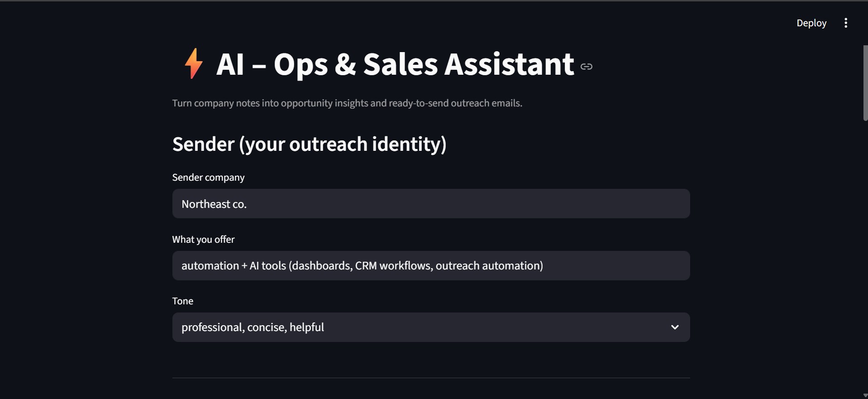The image size is (868, 399).
Task: Select the Northeast co. input value
Action: 214,204
